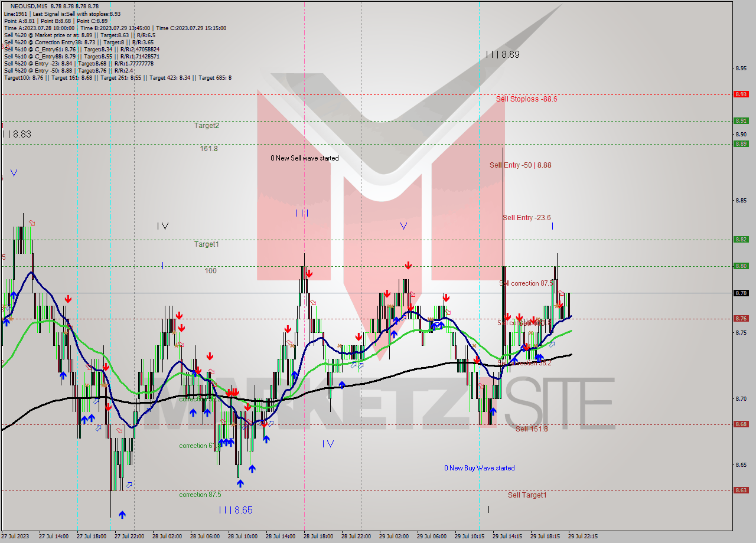The width and height of the screenshot is (756, 543).
Task: Click the '27 Jul 18:00' time label
Action: tap(91, 537)
